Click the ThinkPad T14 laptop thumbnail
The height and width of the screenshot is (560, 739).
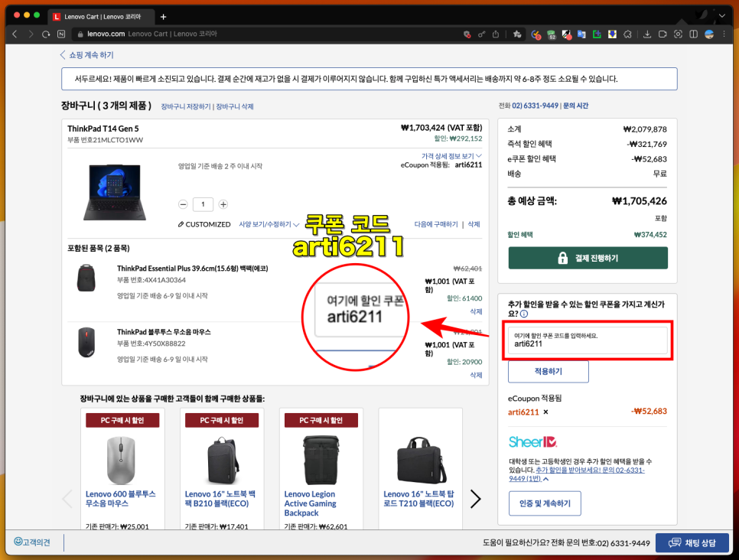[114, 192]
